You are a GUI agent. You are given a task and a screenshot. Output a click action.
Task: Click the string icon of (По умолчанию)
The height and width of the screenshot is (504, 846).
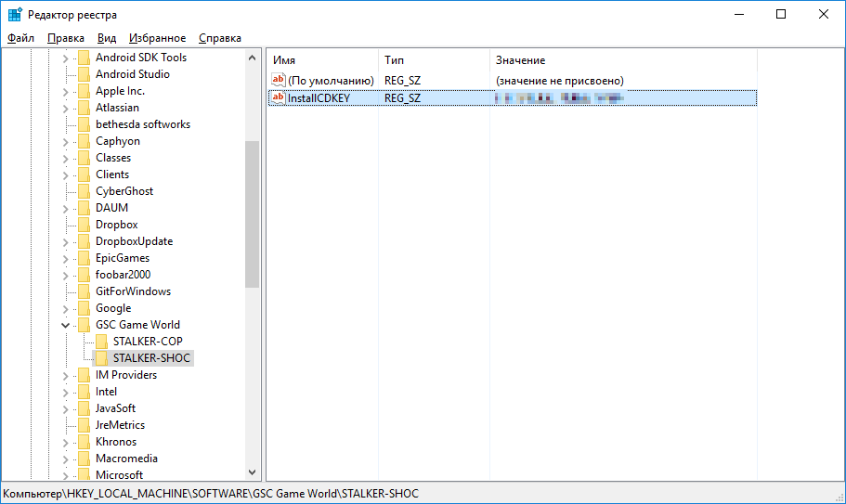coord(278,81)
